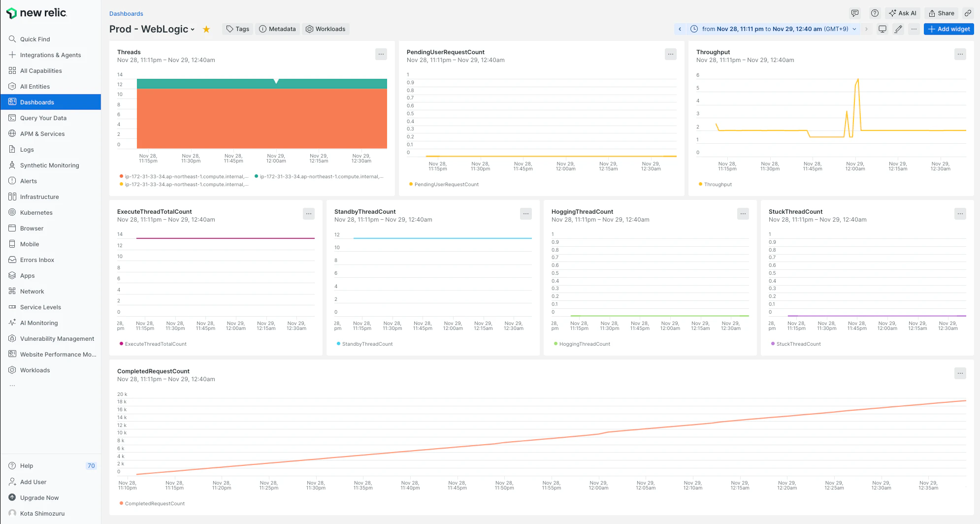Open Query Your Data

[x=51, y=118]
